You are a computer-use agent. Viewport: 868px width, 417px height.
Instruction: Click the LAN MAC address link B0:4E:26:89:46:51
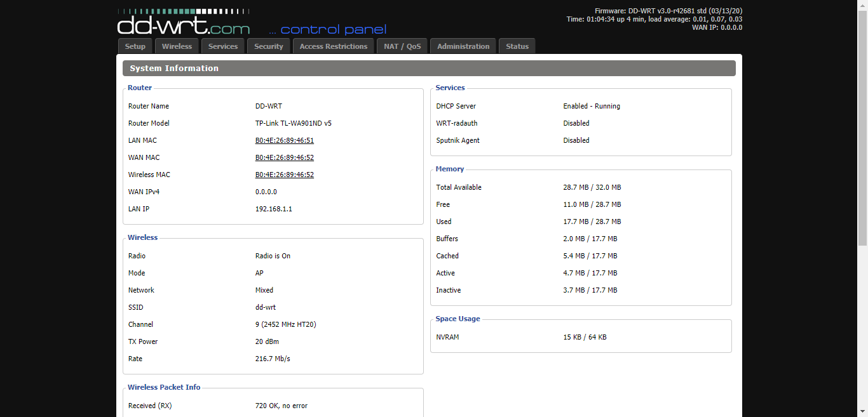[285, 140]
